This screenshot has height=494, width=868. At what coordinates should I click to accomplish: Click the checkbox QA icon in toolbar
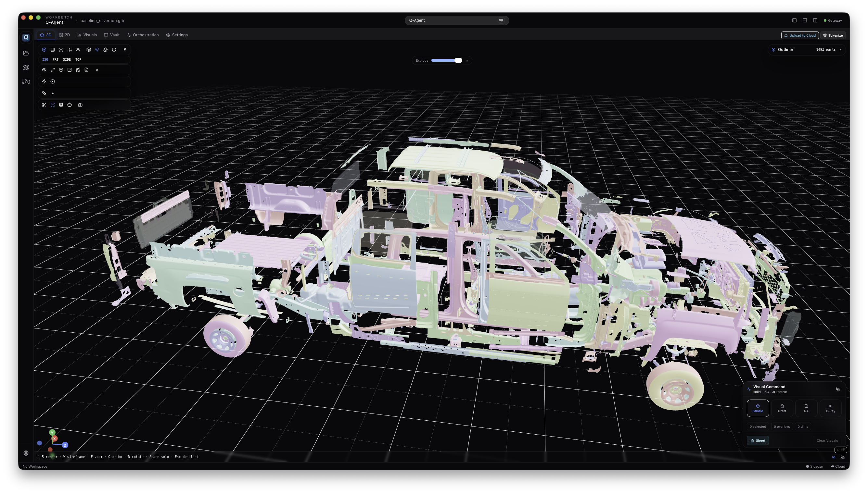coord(70,70)
